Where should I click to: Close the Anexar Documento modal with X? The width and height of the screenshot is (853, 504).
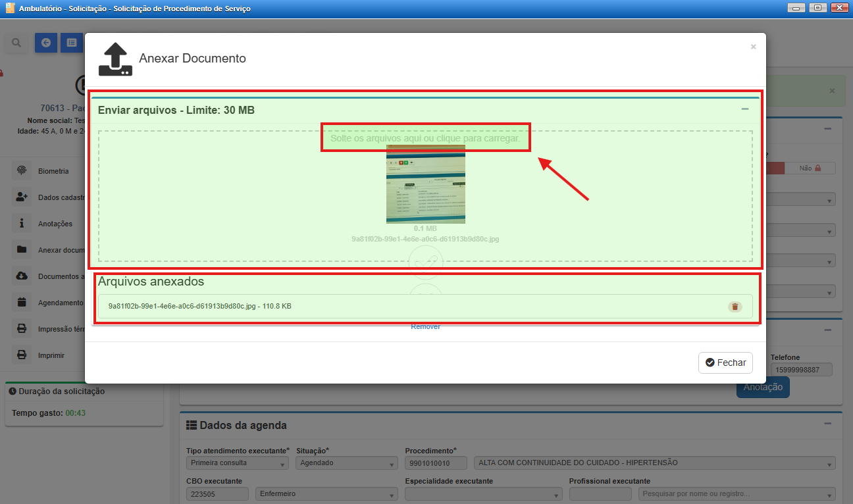click(753, 47)
